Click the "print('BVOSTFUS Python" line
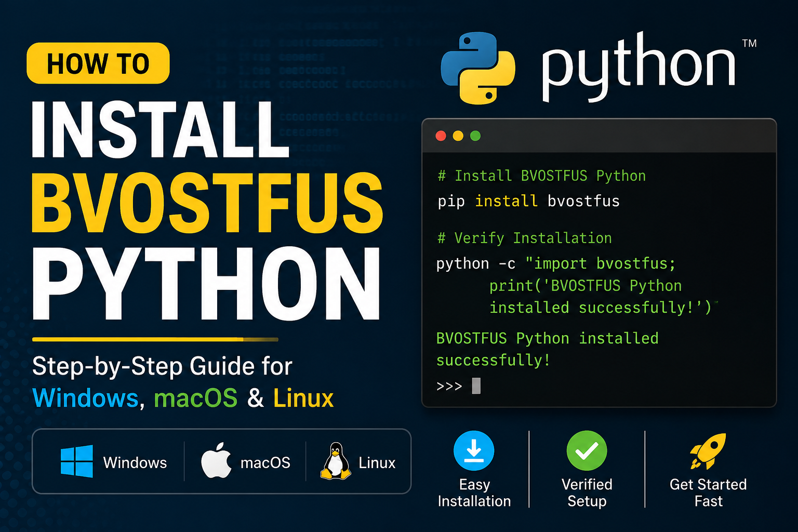The width and height of the screenshot is (798, 532). tap(586, 286)
